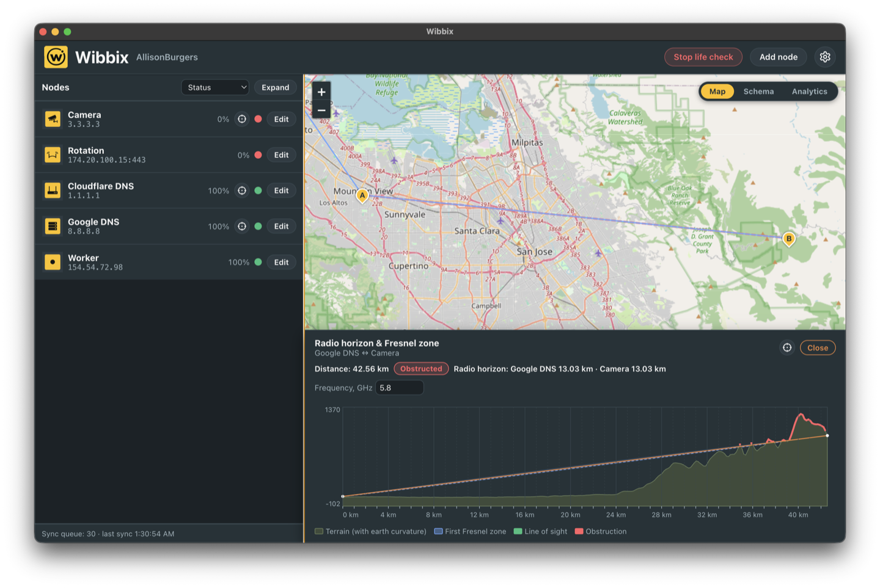Open the Status sort dropdown
The image size is (880, 588).
point(215,87)
